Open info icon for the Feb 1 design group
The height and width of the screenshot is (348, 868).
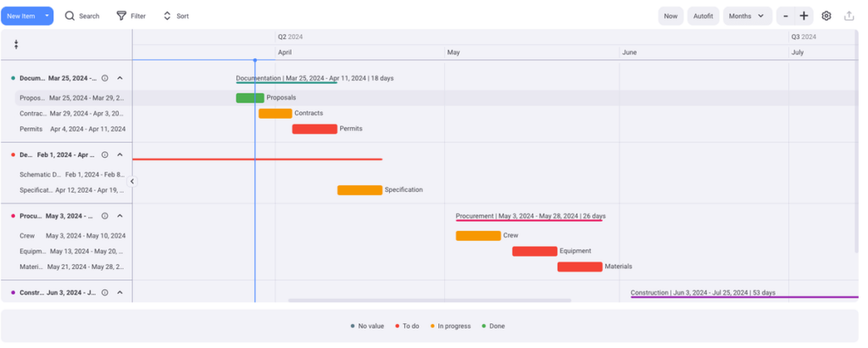104,154
